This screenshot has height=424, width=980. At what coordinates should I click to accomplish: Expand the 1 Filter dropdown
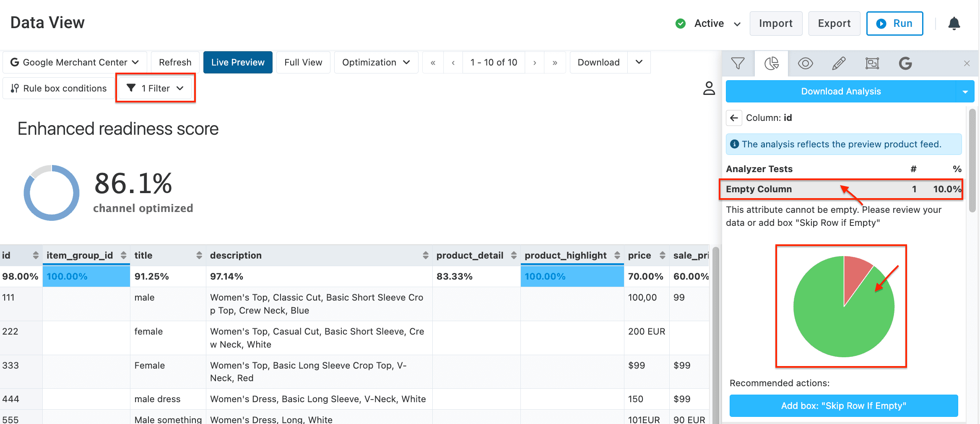pos(155,88)
